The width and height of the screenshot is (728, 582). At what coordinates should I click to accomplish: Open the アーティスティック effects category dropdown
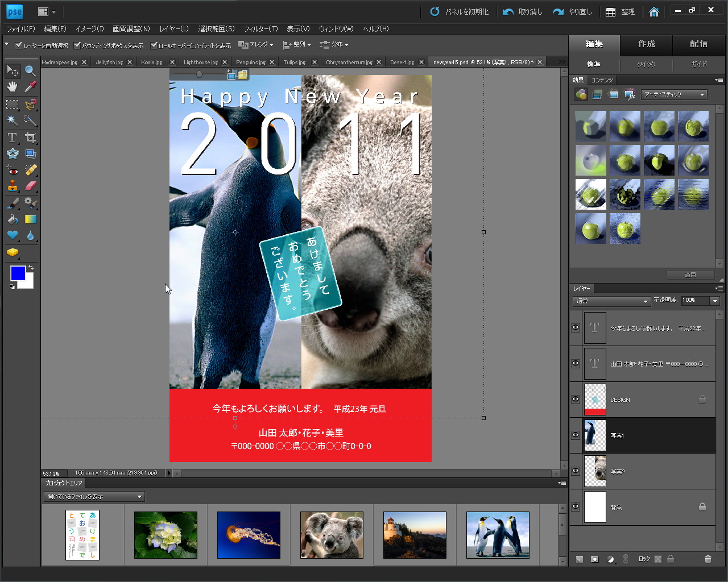click(x=674, y=94)
